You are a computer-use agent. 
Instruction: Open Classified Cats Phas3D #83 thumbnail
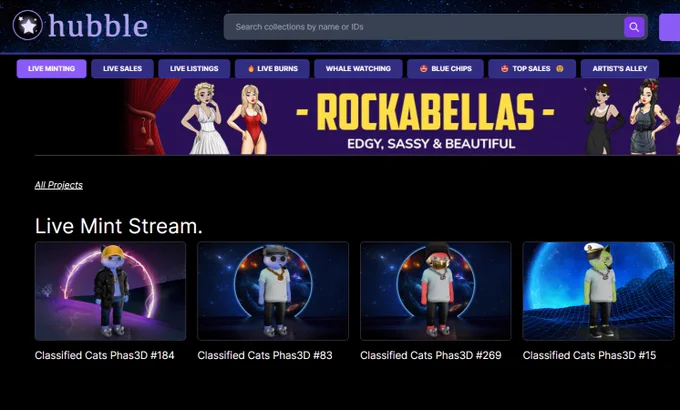pos(273,291)
